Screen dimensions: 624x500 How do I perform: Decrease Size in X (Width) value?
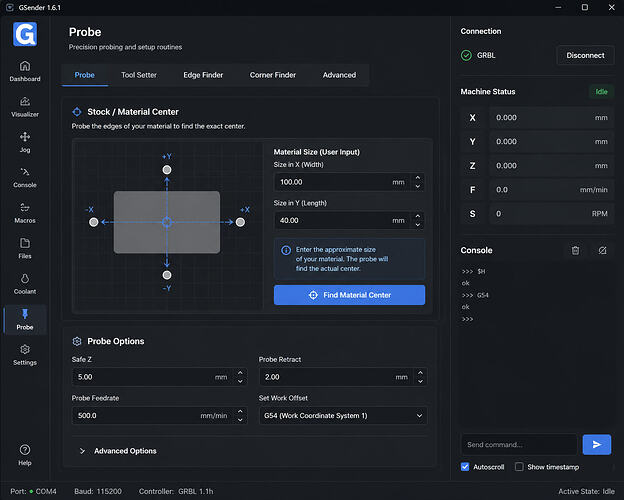pyautogui.click(x=417, y=186)
